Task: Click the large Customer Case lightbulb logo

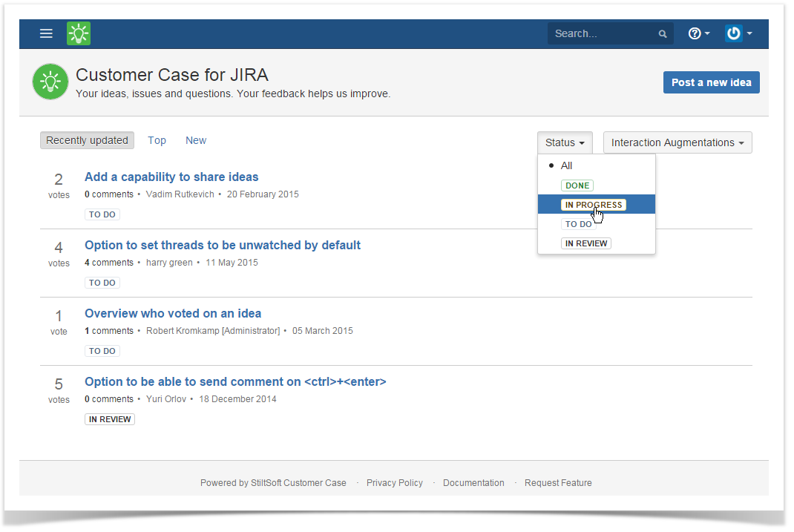Action: (50, 82)
